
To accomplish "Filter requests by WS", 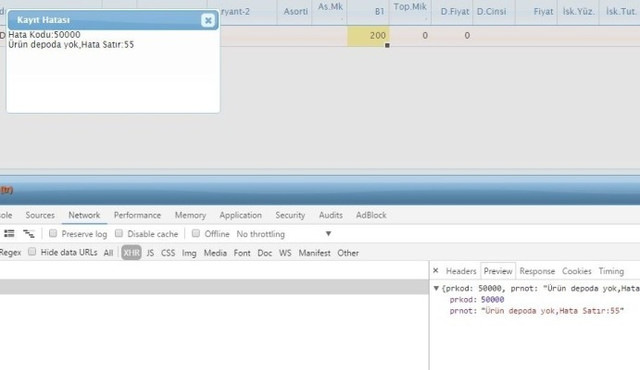I will tap(285, 253).
